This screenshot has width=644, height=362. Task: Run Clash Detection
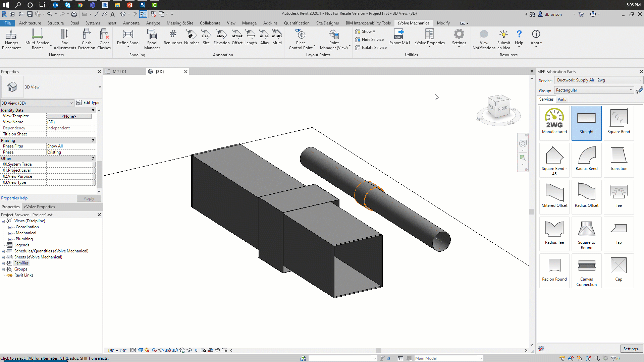[x=87, y=39]
